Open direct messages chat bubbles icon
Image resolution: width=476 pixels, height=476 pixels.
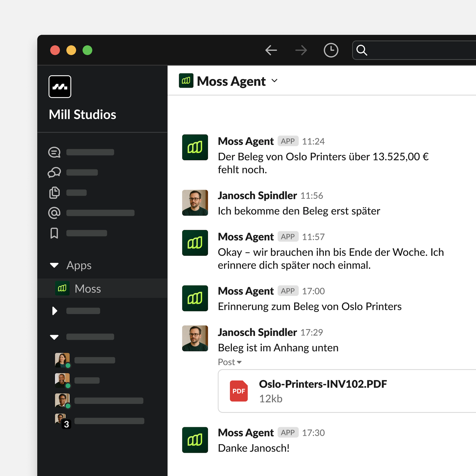54,172
